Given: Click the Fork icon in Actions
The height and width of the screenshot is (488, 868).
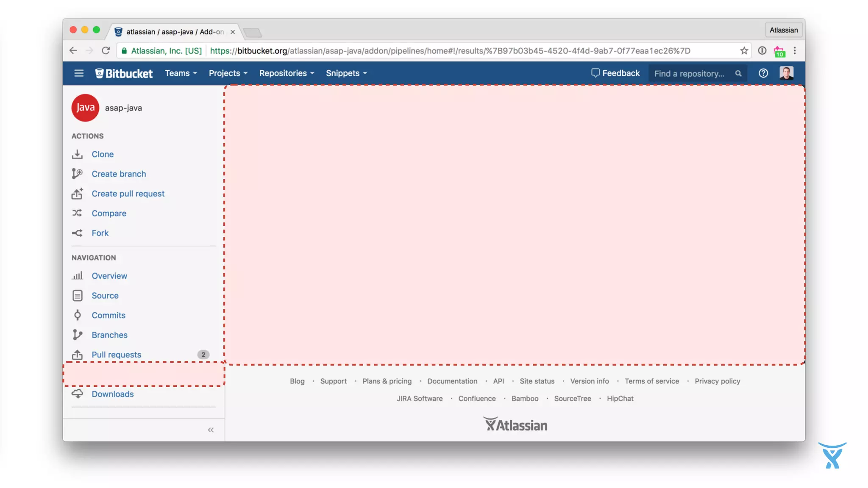Looking at the screenshot, I should [x=77, y=233].
